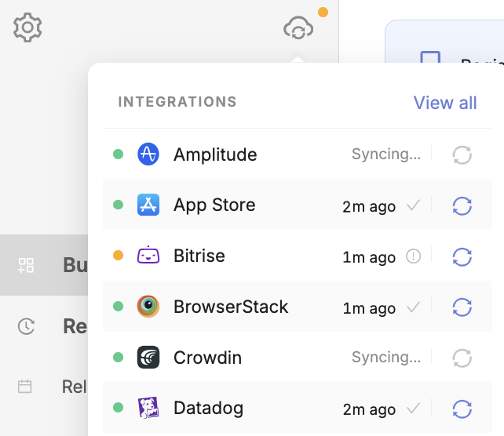The height and width of the screenshot is (436, 504).
Task: Click the Bitrise robot logo icon
Action: (x=148, y=255)
